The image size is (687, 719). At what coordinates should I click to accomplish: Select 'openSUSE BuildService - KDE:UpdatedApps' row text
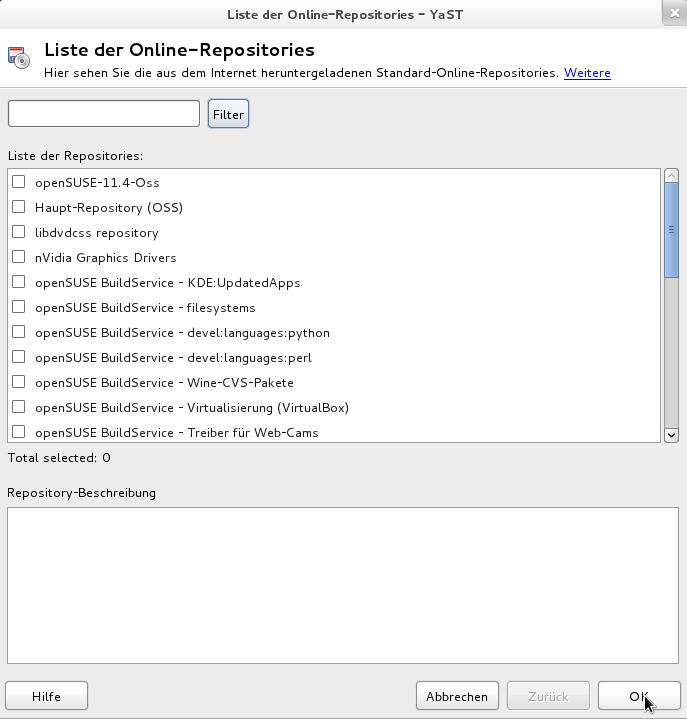click(168, 283)
